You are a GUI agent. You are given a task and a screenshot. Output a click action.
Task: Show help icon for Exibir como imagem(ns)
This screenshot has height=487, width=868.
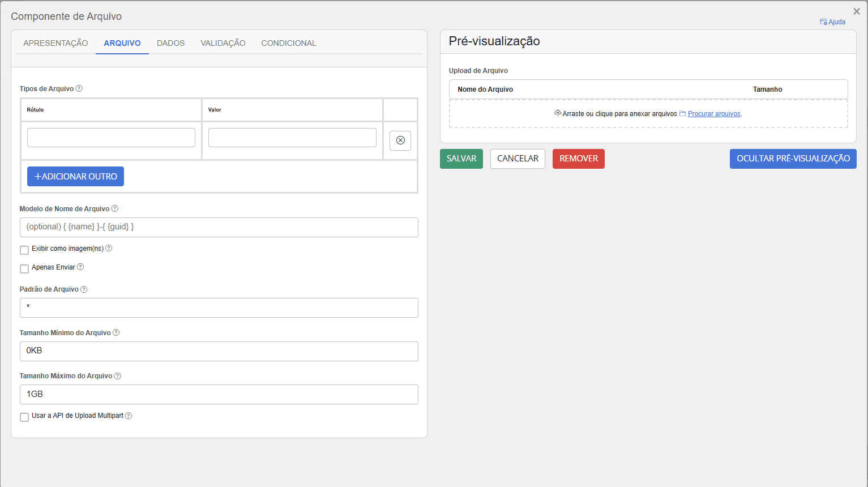tap(109, 248)
